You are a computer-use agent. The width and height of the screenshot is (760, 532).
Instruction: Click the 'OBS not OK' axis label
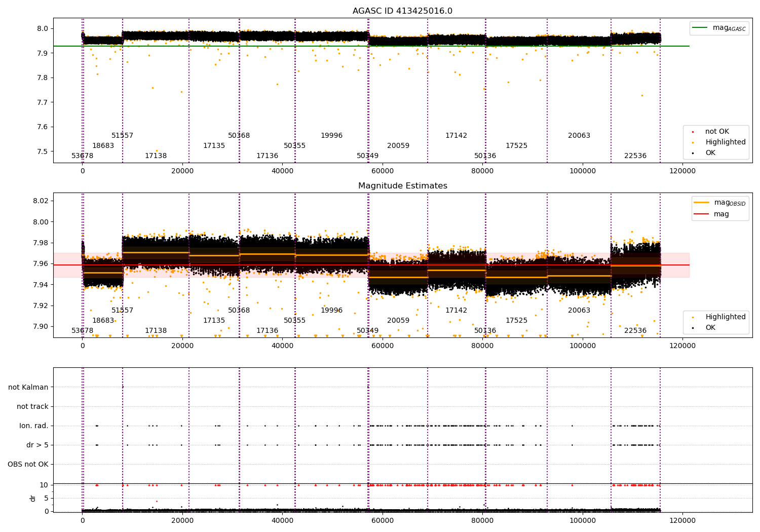(28, 464)
